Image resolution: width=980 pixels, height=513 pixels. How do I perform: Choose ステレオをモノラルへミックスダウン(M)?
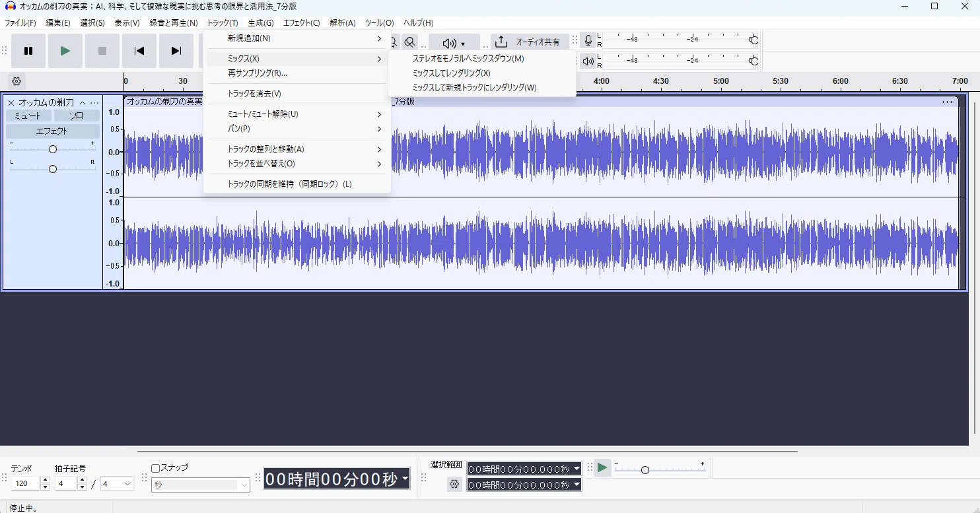click(482, 59)
